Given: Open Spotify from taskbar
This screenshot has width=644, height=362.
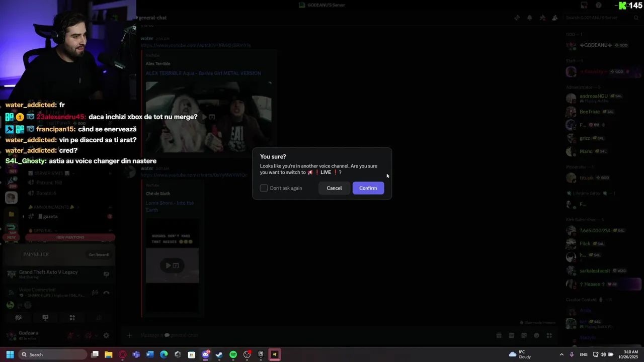Looking at the screenshot, I should 233,354.
